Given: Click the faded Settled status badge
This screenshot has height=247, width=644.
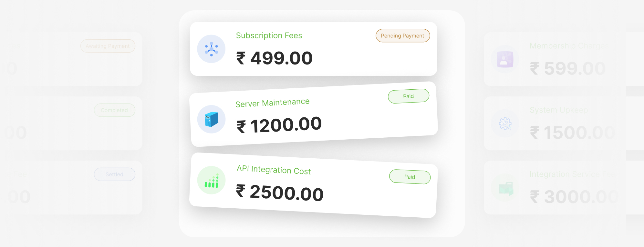Looking at the screenshot, I should (x=114, y=174).
